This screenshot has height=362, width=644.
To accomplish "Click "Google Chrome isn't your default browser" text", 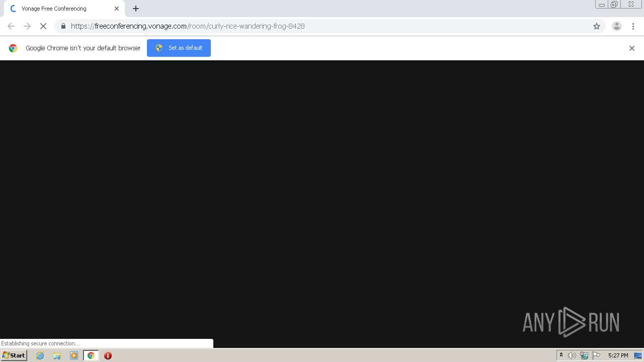I will pyautogui.click(x=83, y=48).
